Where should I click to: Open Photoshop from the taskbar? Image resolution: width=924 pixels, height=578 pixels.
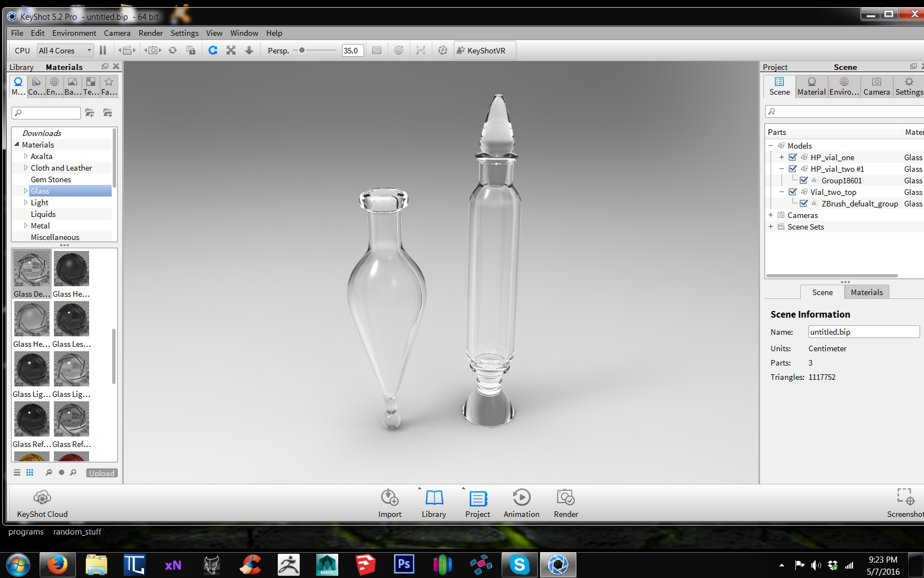pos(404,565)
